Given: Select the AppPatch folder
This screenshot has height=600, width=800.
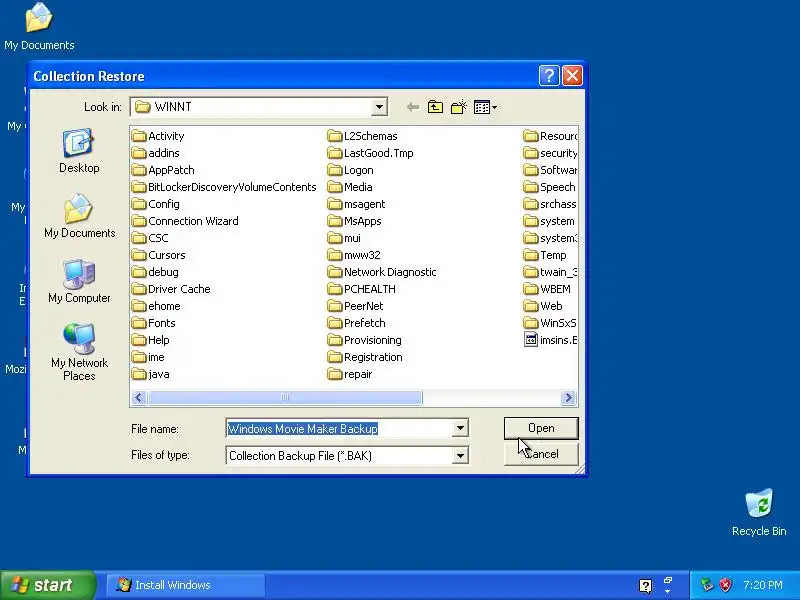Looking at the screenshot, I should click(163, 170).
